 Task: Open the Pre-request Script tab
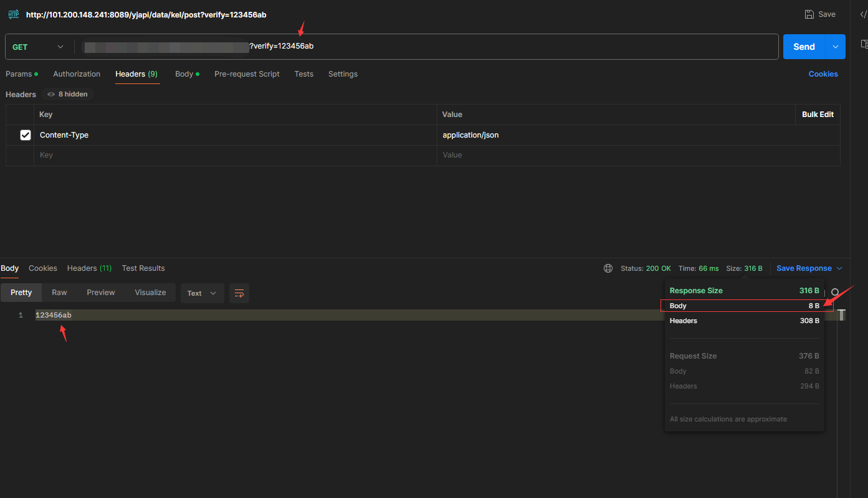[247, 74]
